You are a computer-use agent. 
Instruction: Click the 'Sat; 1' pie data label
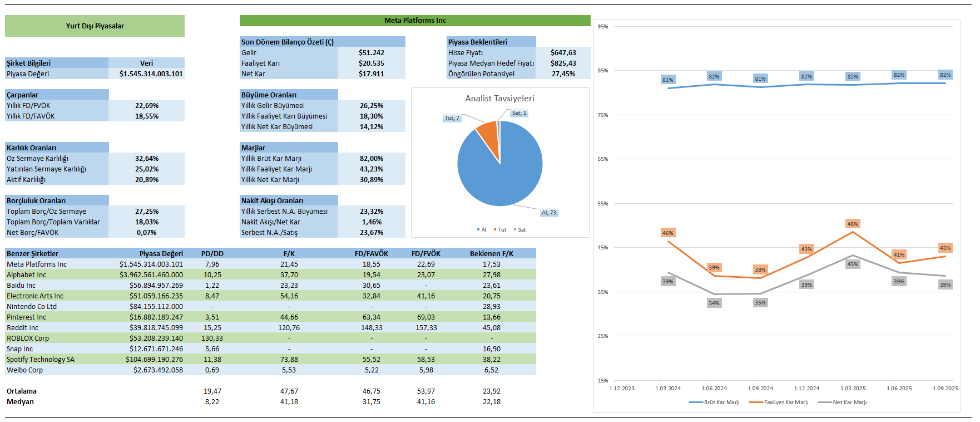(519, 113)
